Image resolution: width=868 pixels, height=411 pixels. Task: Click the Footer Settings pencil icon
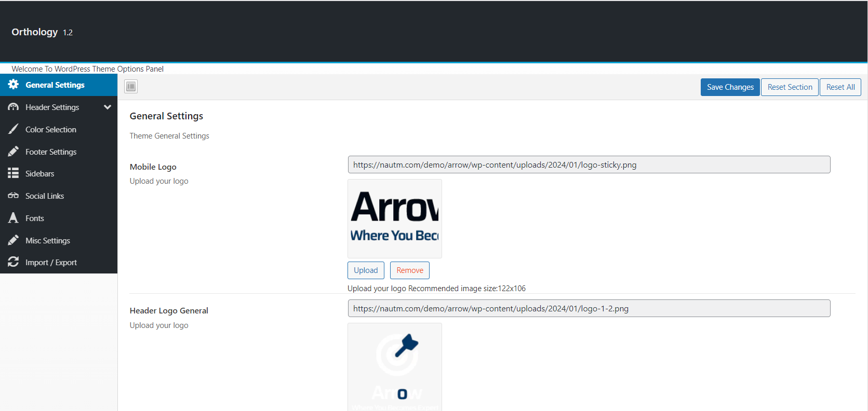pos(14,152)
